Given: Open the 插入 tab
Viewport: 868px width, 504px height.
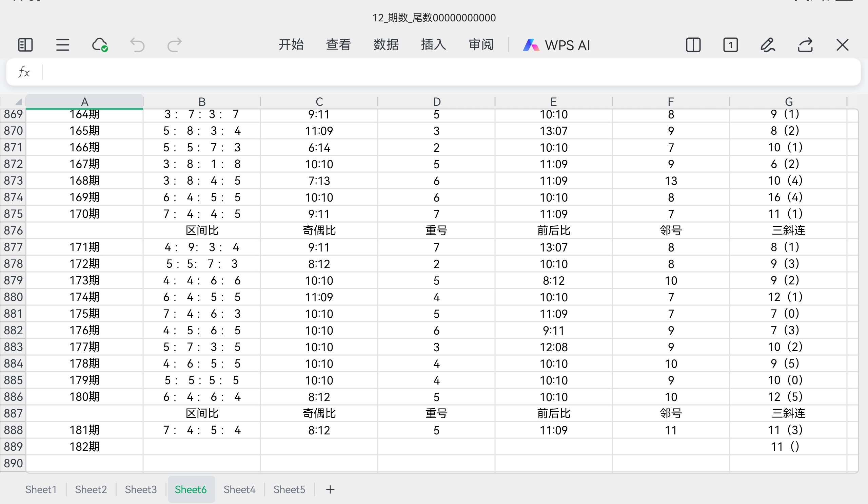Looking at the screenshot, I should point(434,45).
